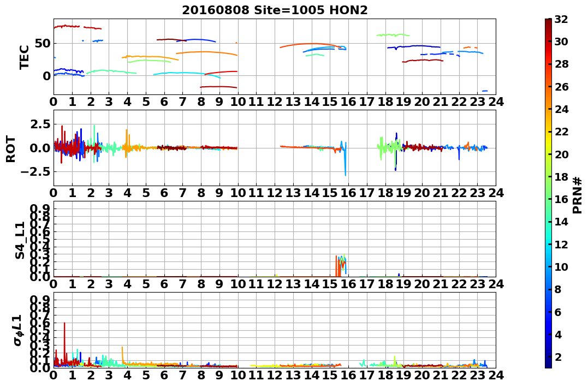The height and width of the screenshot is (387, 588).
Task: Select colorbar tick label 16
Action: pos(561,199)
